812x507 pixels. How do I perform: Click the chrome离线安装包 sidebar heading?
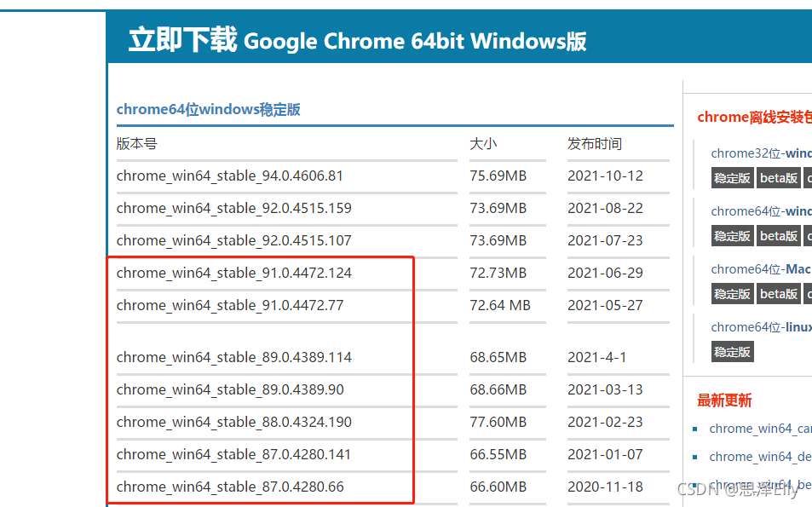755,117
